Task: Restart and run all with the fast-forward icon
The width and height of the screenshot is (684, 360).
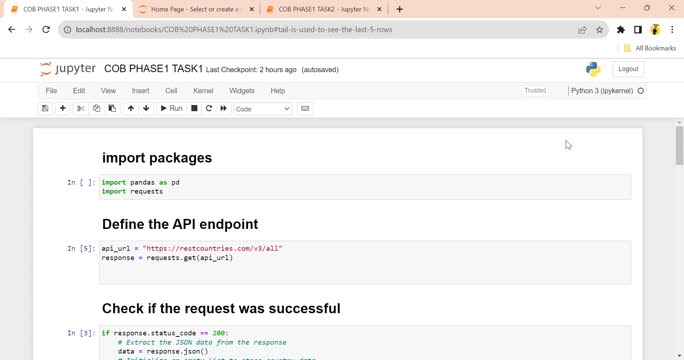Action: pyautogui.click(x=223, y=108)
